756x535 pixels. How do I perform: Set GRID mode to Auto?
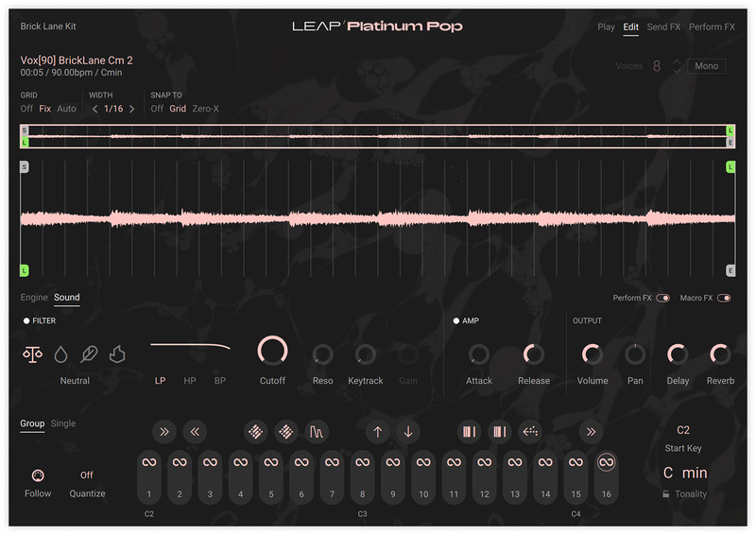(66, 109)
